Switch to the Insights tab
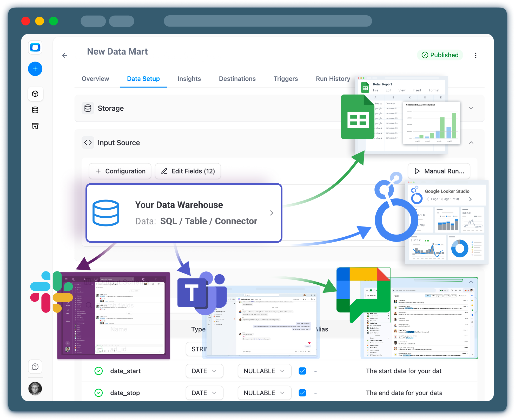Viewport: 515px width, 420px height. pyautogui.click(x=189, y=79)
